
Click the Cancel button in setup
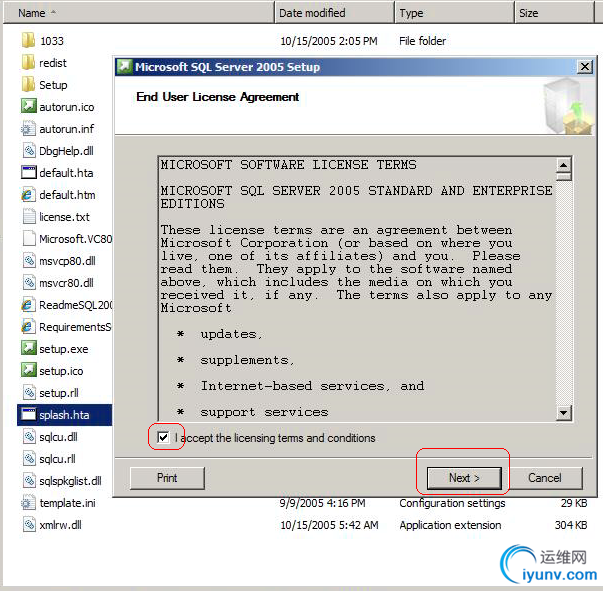pyautogui.click(x=545, y=478)
